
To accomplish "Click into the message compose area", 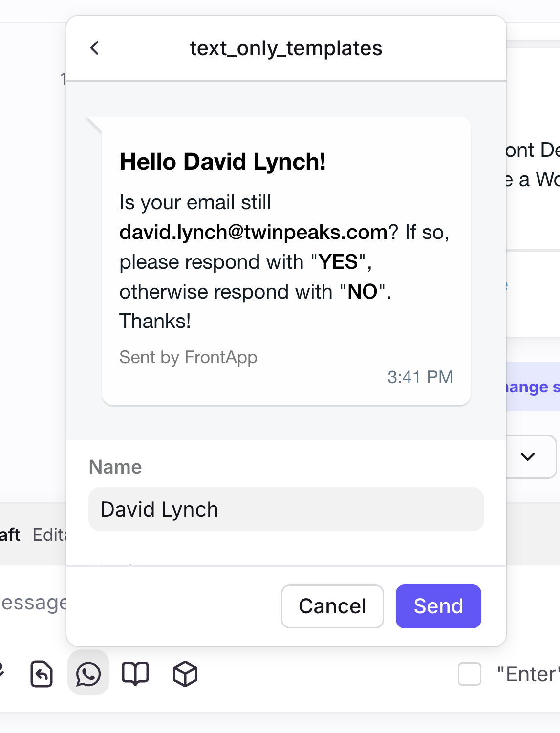I will pyautogui.click(x=33, y=603).
